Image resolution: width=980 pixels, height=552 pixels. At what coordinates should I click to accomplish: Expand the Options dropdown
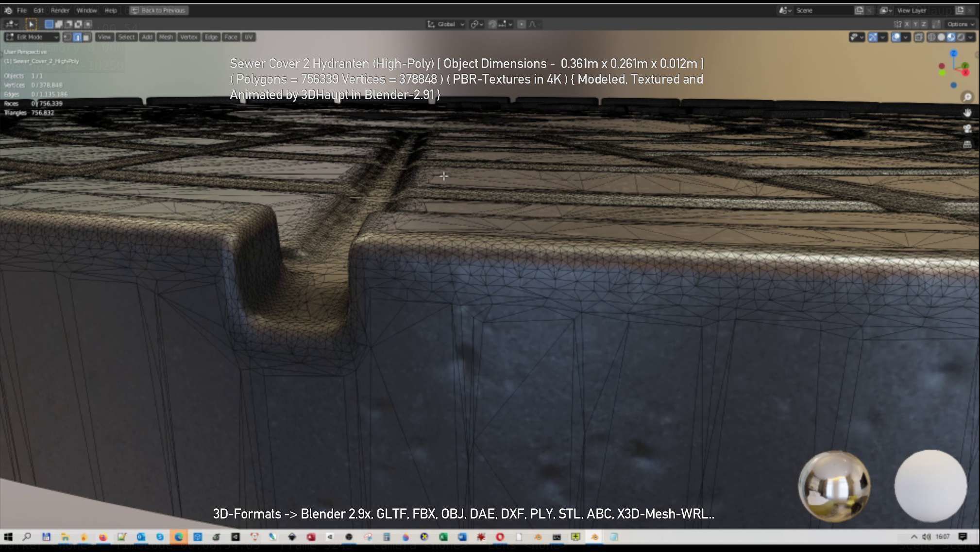960,24
